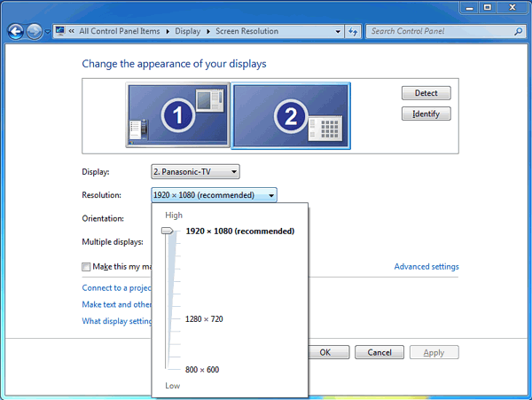Collapse the Resolution dropdown
This screenshot has width=532, height=400.
[x=214, y=195]
